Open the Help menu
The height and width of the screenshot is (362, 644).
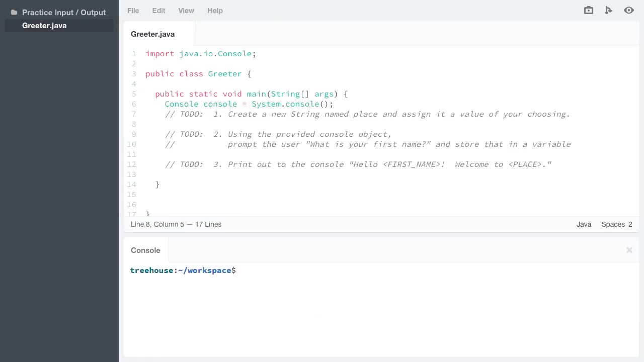215,11
